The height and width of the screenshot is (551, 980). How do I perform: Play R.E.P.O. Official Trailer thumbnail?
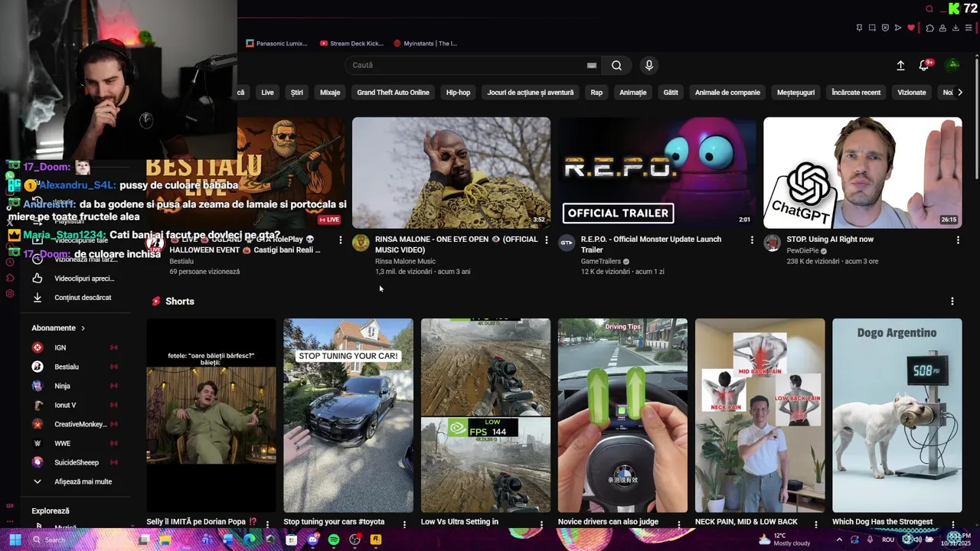pyautogui.click(x=657, y=172)
